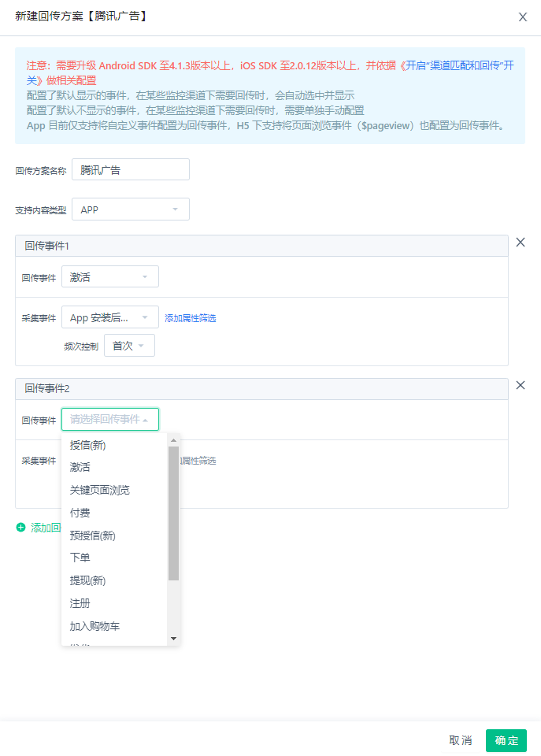Image resolution: width=541 pixels, height=756 pixels.
Task: Pick 下单 from the event list
Action: (x=114, y=558)
